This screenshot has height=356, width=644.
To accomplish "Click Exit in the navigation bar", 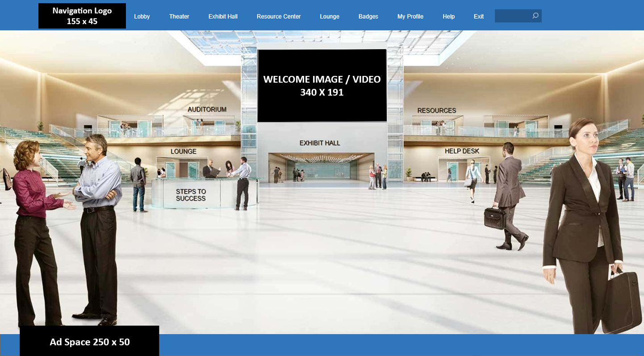I will (479, 17).
